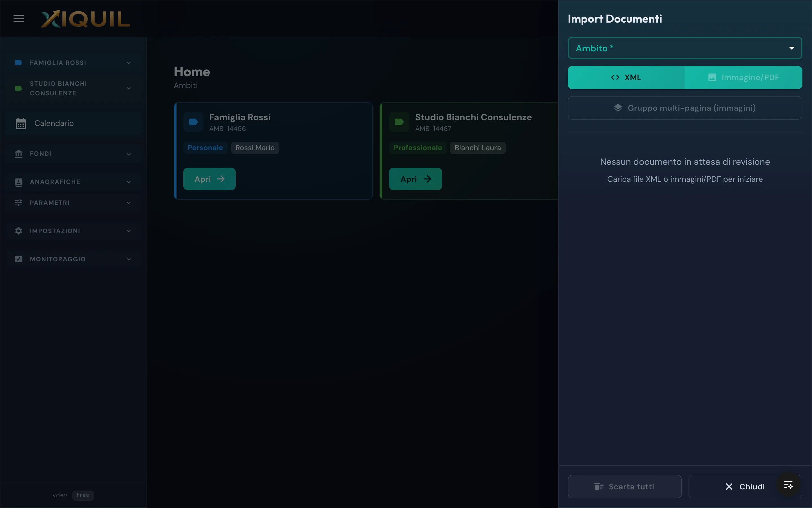
Task: Switch import mode to XML
Action: point(626,78)
